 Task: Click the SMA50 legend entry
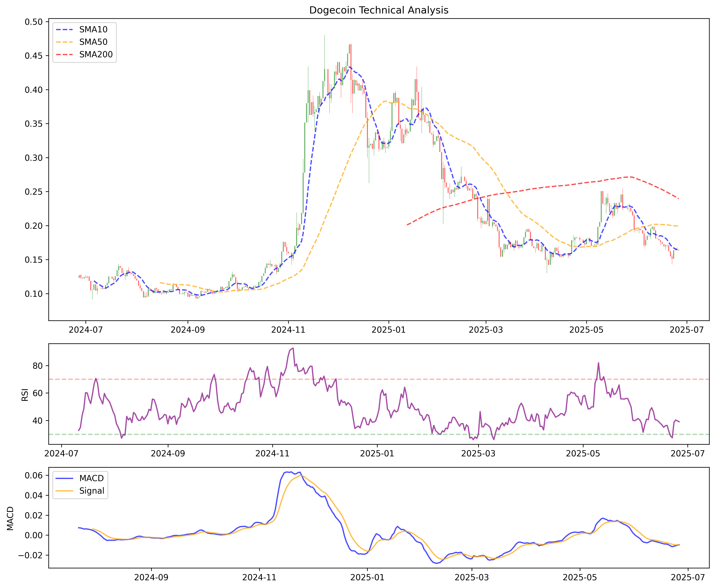pyautogui.click(x=93, y=42)
